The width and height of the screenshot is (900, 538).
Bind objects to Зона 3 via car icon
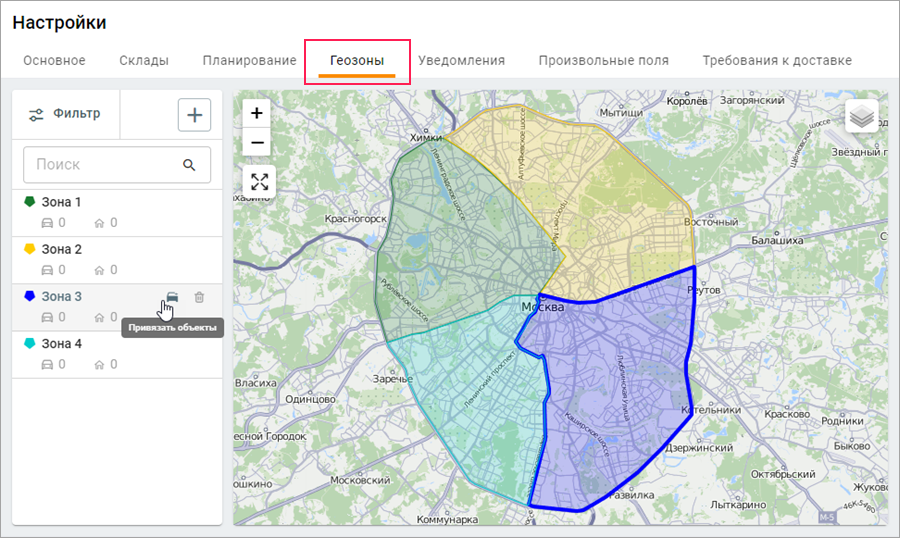pyautogui.click(x=172, y=297)
